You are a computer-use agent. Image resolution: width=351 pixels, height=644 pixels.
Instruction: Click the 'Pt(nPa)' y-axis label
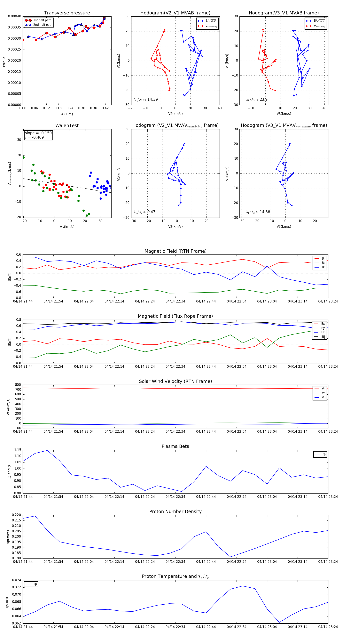[4, 61]
